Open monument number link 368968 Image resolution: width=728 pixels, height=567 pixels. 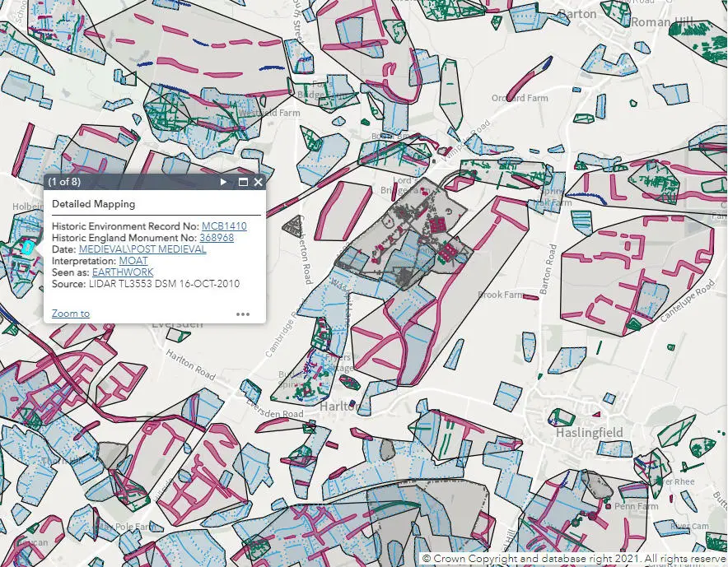point(217,238)
